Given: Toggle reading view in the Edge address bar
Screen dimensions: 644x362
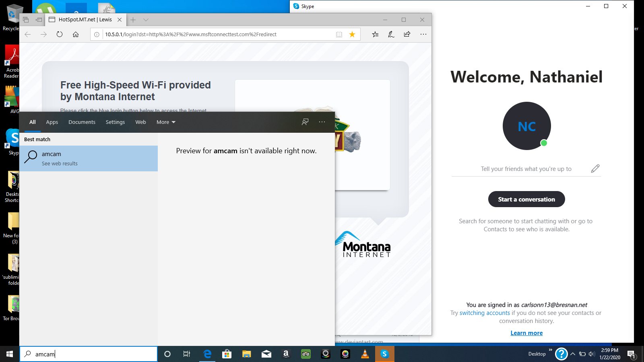Looking at the screenshot, I should pos(339,34).
